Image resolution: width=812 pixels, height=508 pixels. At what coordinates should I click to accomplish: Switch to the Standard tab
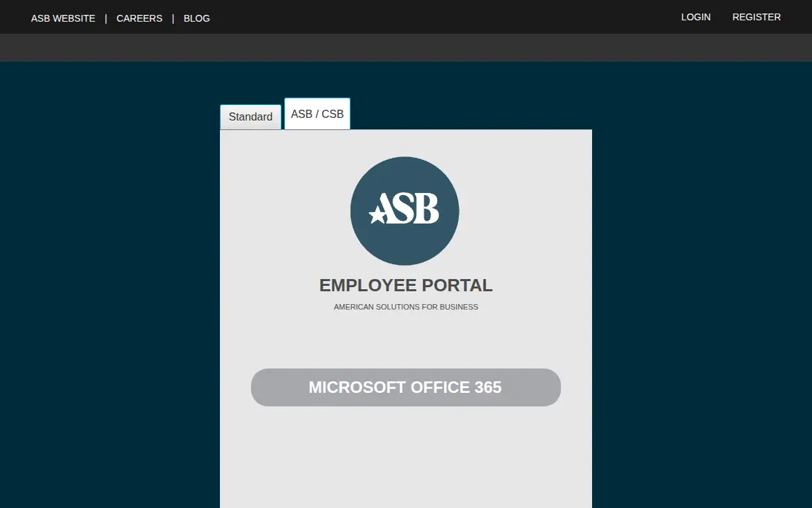click(250, 117)
